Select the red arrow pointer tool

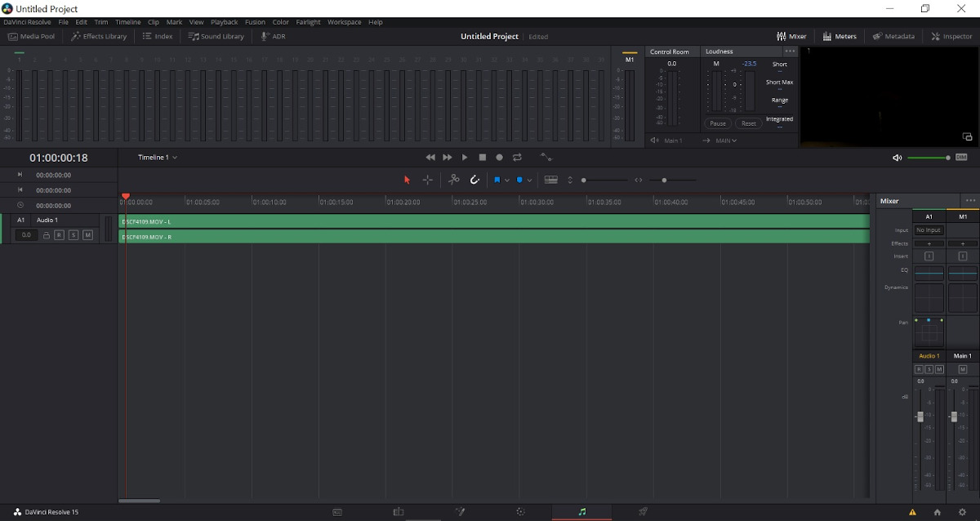tap(407, 180)
